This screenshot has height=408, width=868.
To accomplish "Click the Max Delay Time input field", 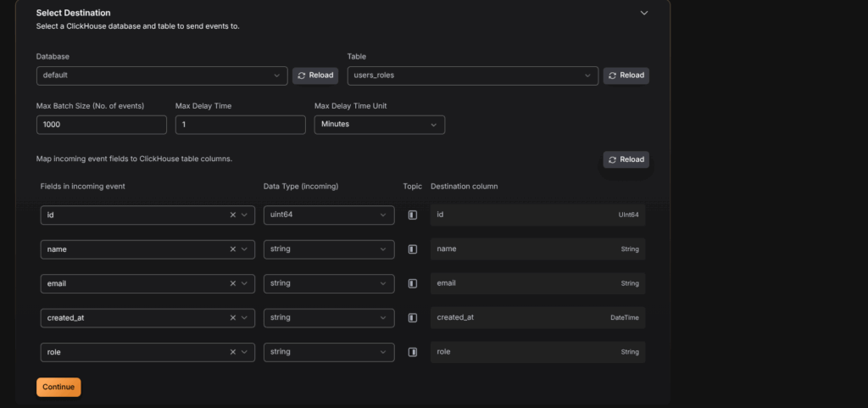I will pos(240,125).
